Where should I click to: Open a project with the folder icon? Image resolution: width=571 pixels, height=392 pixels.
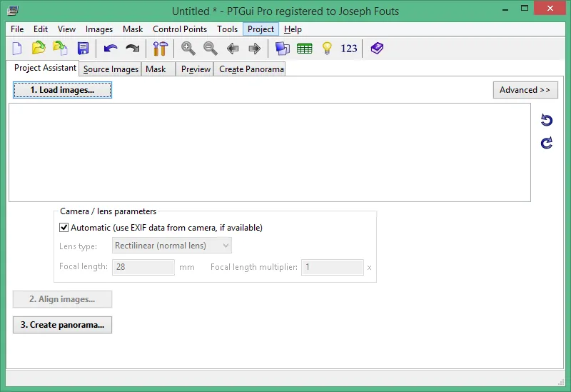[39, 48]
